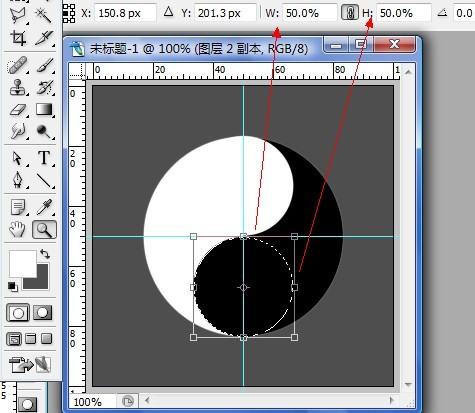Toggle the W/H aspect ratio link
Image resolution: width=475 pixels, height=413 pixels.
pyautogui.click(x=350, y=13)
